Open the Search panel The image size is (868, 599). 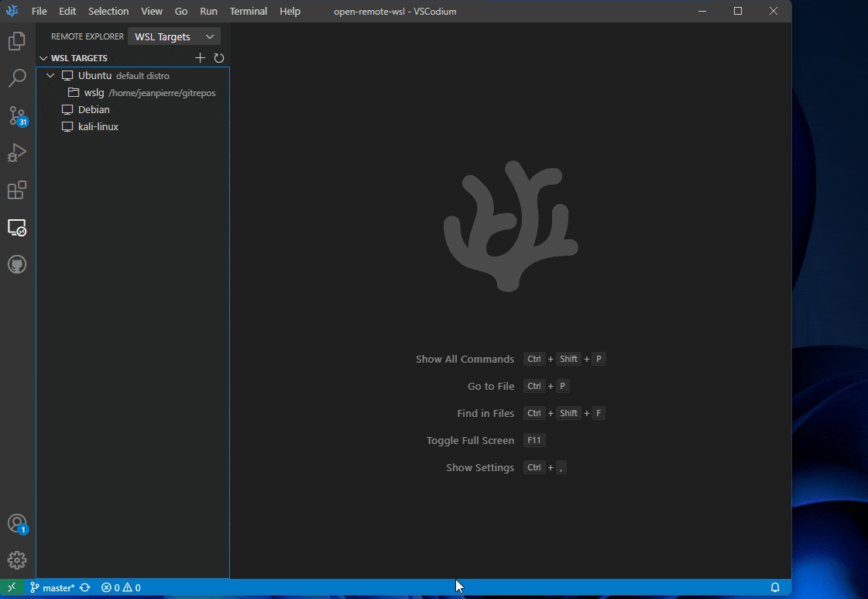(17, 78)
